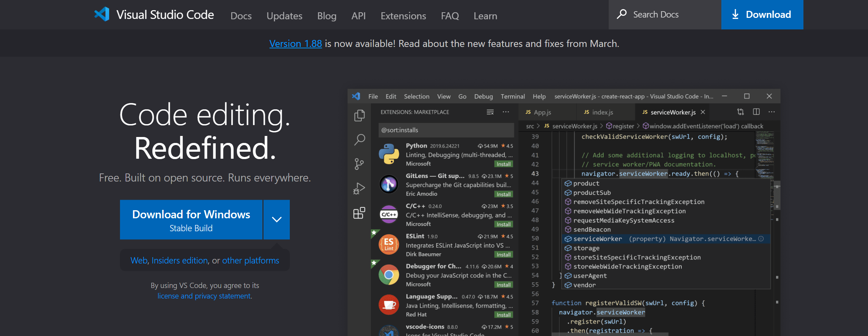Open marketplace panel more actions ellipsis

[506, 112]
